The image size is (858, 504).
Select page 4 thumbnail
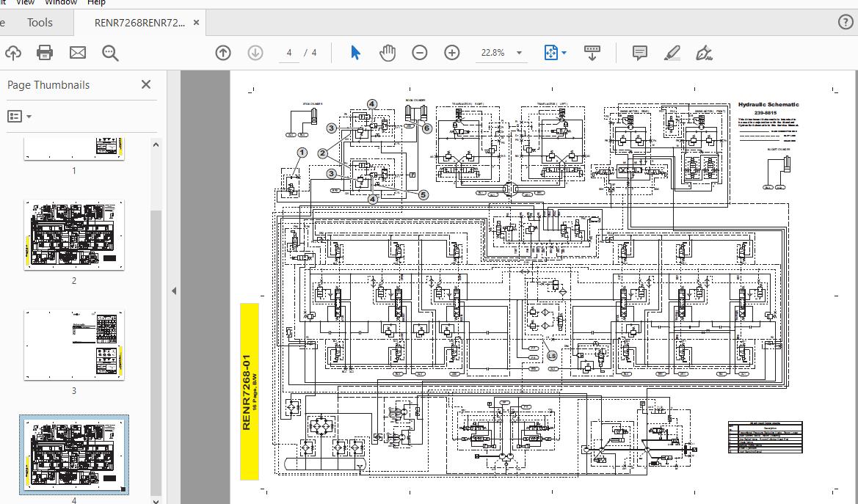(74, 455)
